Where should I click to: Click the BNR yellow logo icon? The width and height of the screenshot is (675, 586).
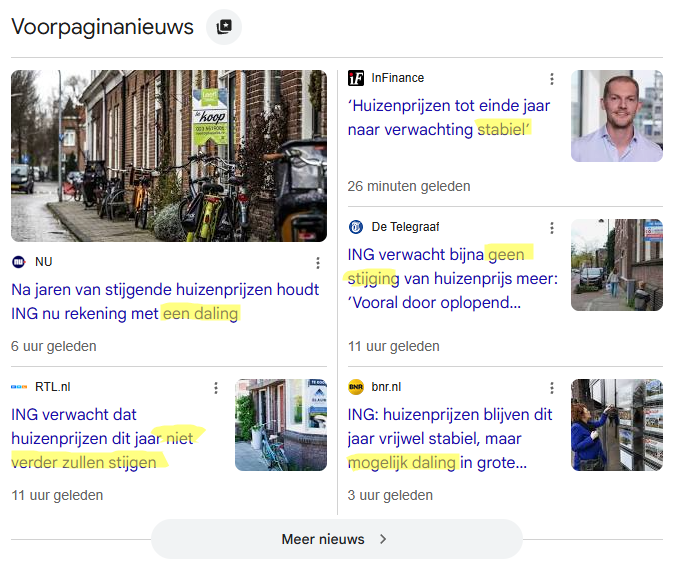coord(356,387)
